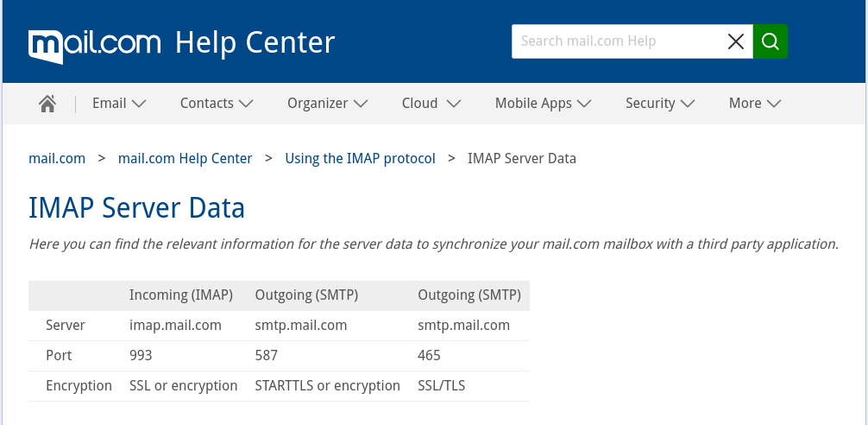Click the Help Center header title
868x425 pixels.
click(x=255, y=42)
